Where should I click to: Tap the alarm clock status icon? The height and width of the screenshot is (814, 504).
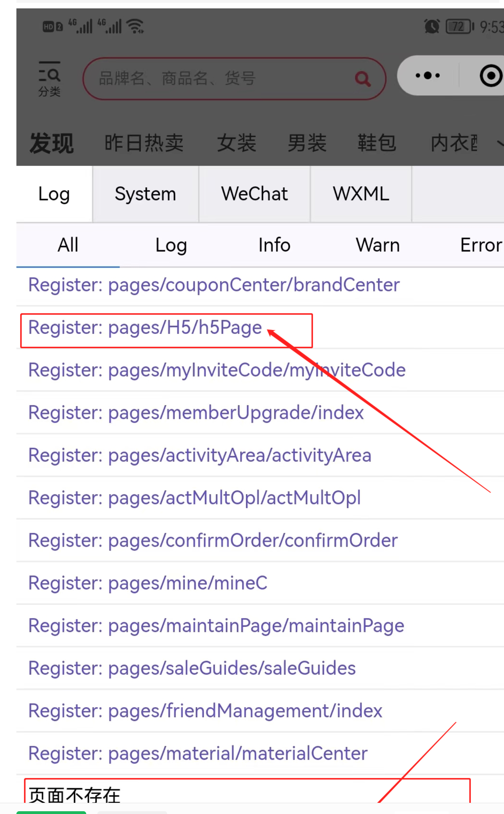(432, 27)
